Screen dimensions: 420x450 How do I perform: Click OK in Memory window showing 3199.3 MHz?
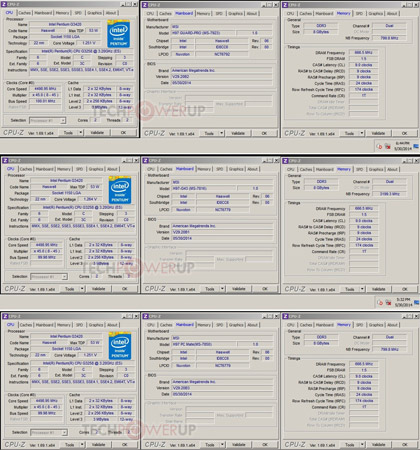click(x=405, y=289)
